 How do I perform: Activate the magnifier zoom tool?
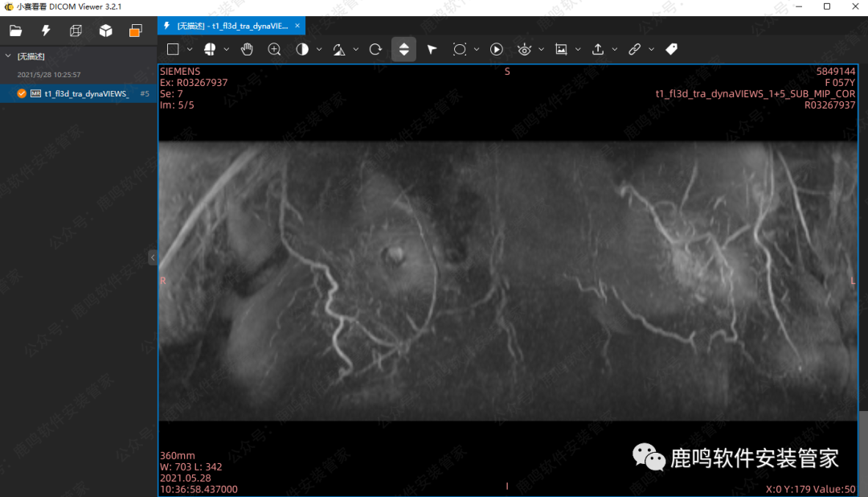274,49
